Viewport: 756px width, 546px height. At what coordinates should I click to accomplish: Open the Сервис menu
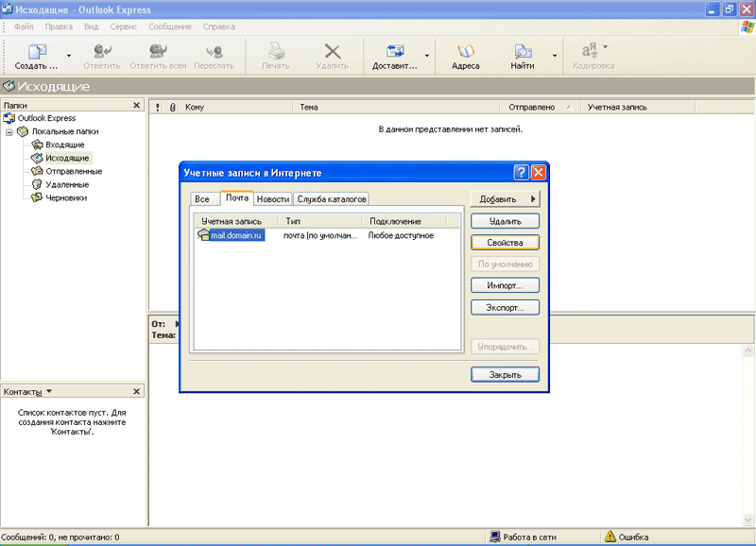[124, 26]
